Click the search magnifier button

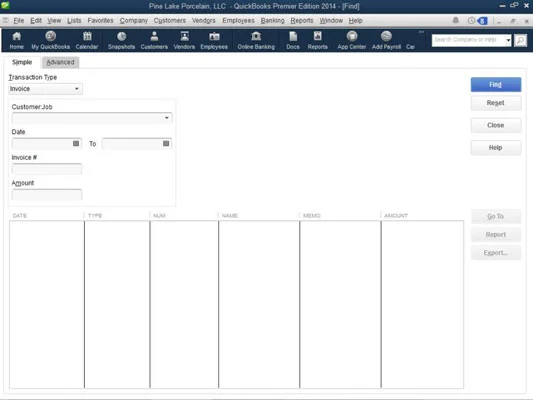point(520,40)
